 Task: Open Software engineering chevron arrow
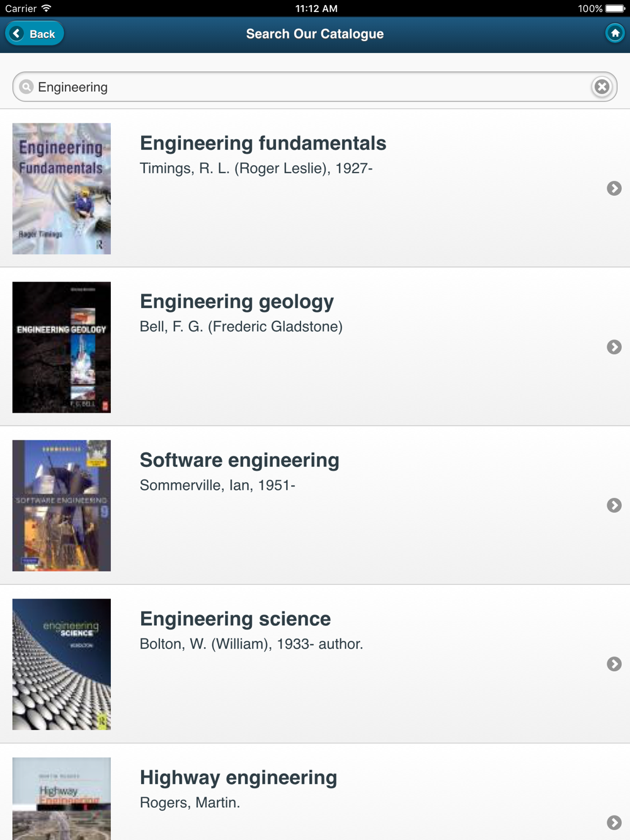(614, 505)
